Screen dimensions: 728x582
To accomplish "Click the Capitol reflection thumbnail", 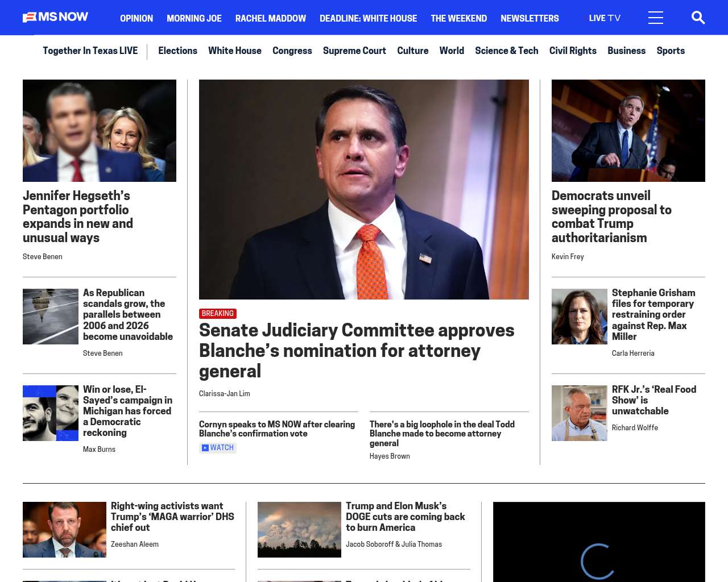I will point(51,317).
